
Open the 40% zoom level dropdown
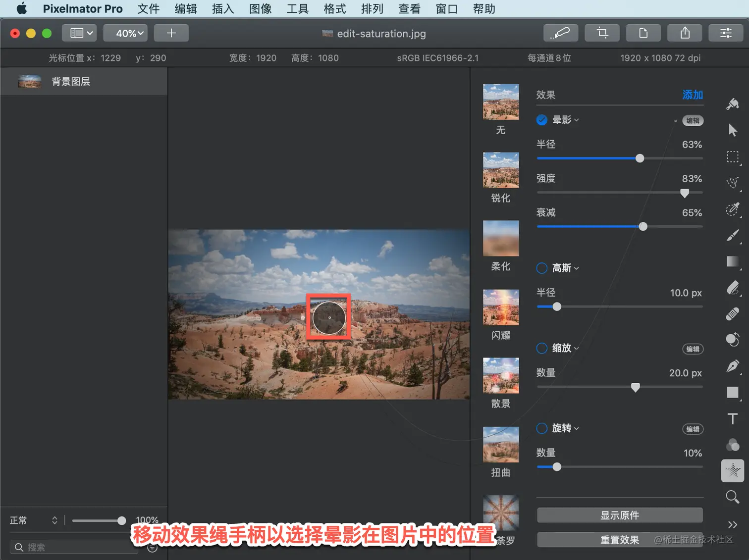coord(125,33)
